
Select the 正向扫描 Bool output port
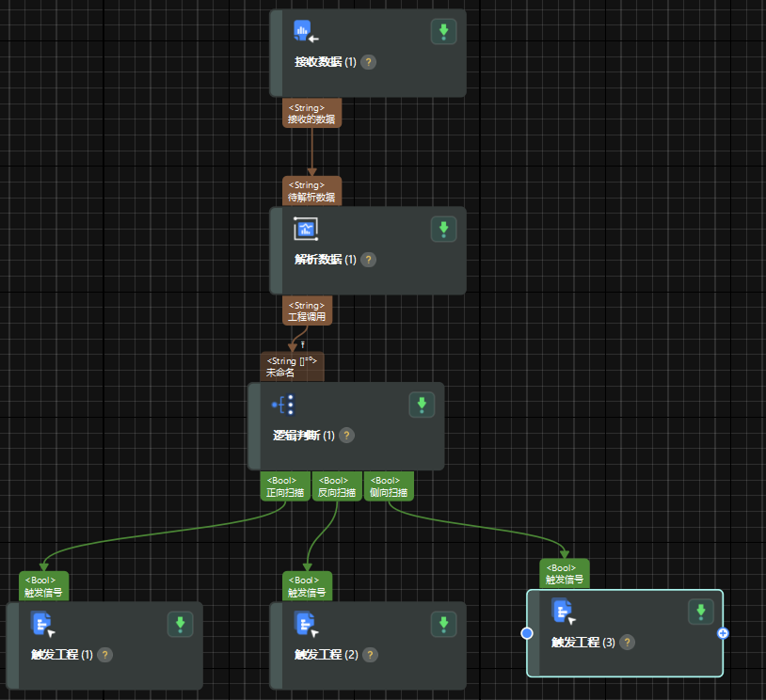tap(284, 486)
